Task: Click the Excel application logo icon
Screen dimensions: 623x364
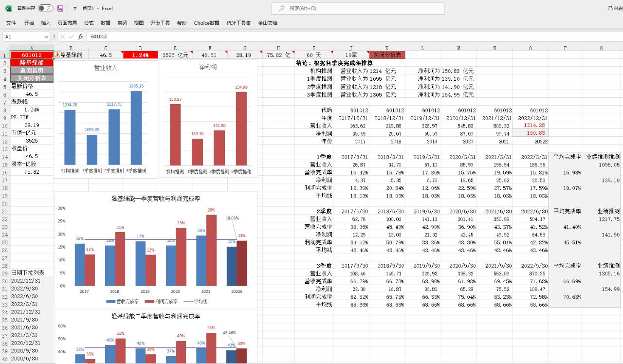Action: (8, 8)
